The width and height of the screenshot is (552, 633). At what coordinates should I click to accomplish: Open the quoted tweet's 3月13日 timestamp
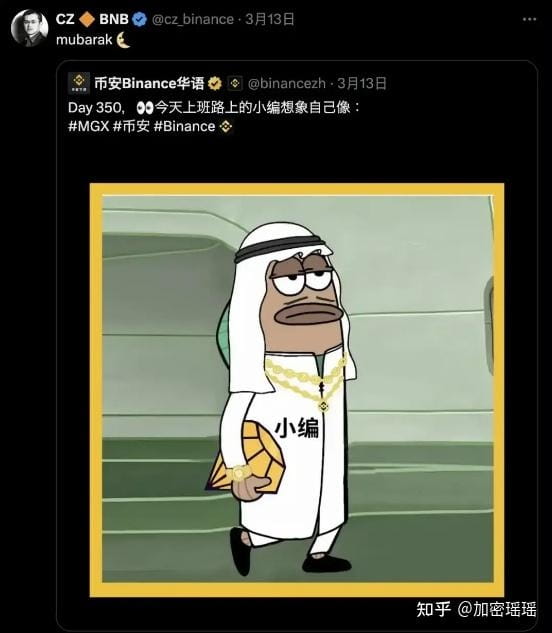click(x=362, y=84)
